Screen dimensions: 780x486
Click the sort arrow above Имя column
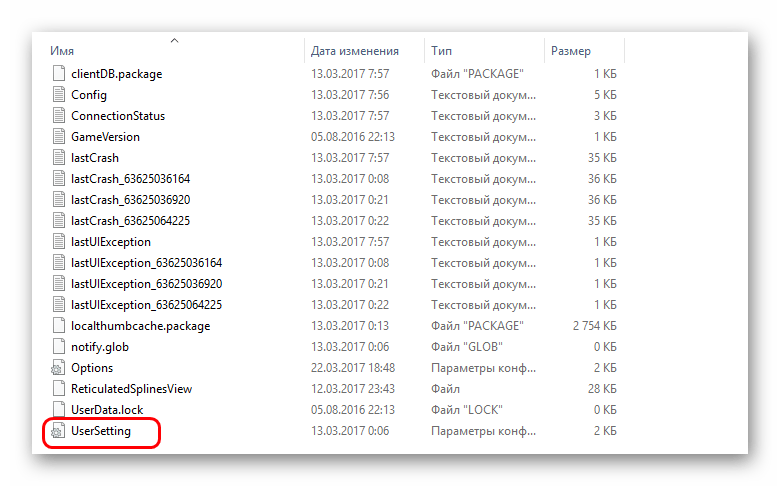click(x=174, y=40)
